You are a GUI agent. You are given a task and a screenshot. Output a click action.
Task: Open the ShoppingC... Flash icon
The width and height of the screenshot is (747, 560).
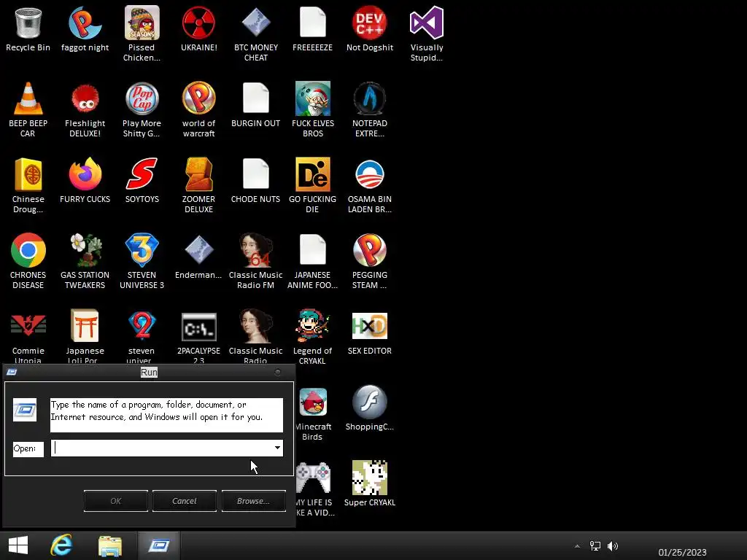tap(370, 402)
